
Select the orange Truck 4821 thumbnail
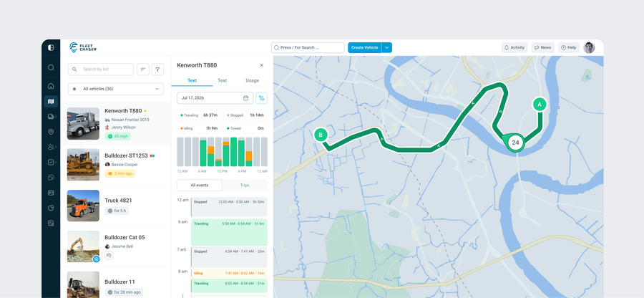tap(83, 206)
